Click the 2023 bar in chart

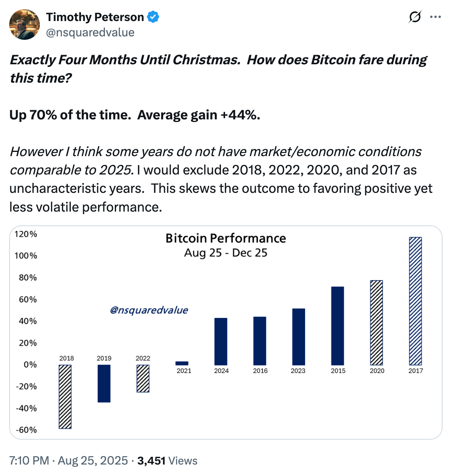[x=299, y=337]
